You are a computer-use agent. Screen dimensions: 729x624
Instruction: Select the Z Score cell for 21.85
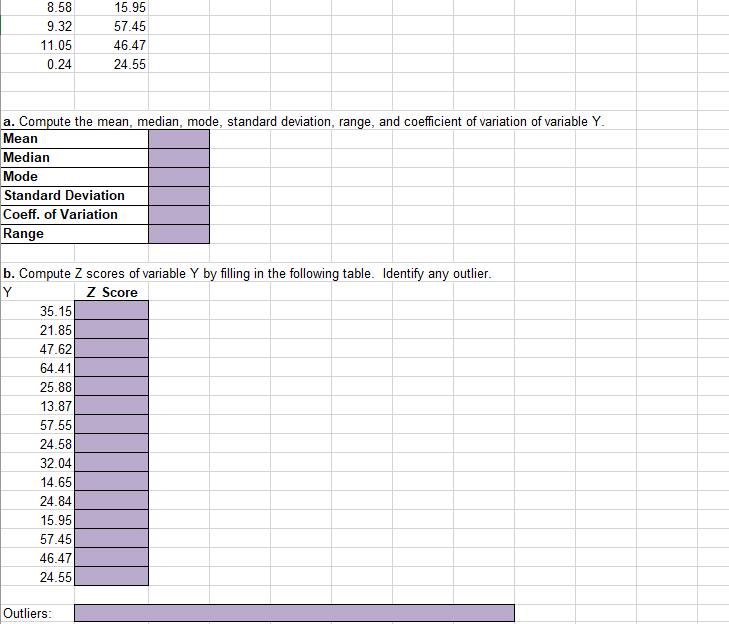click(x=112, y=329)
